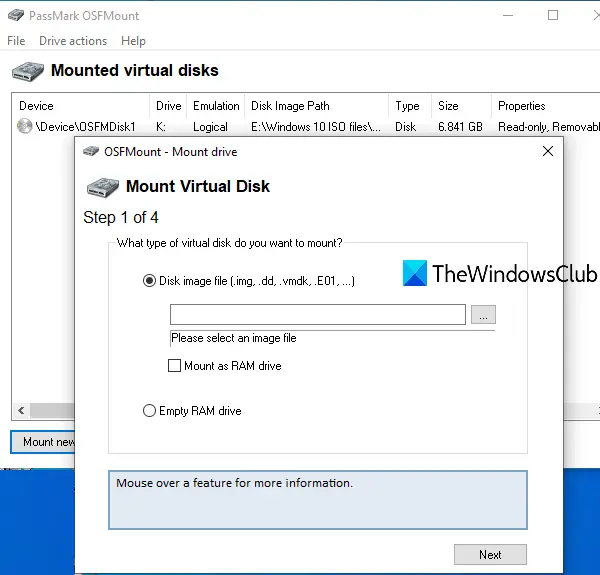Click the Please select an image file text
Image resolution: width=600 pixels, height=575 pixels.
(233, 338)
